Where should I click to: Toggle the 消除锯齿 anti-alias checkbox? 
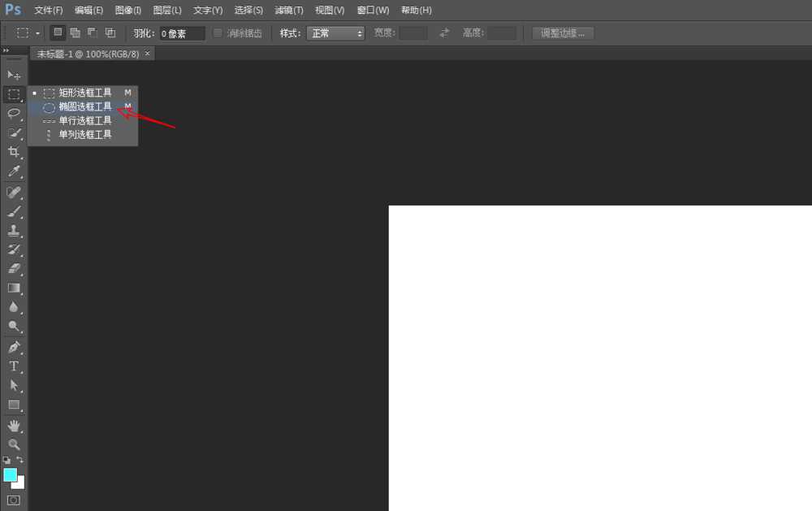click(218, 33)
